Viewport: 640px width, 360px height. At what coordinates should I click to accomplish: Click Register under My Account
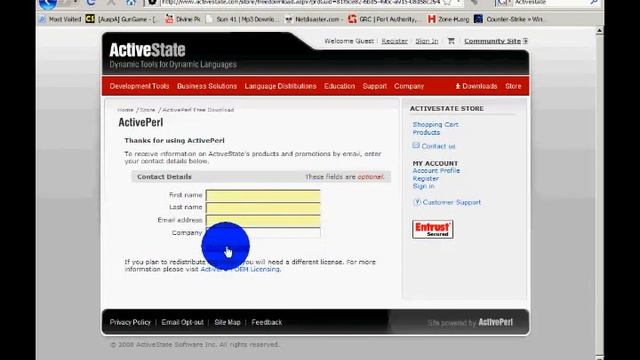(426, 178)
